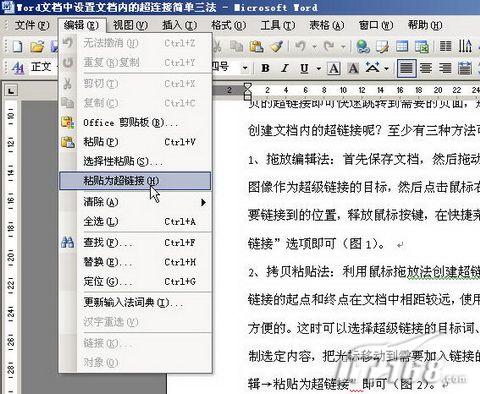
Task: Open the 视图(V) menu
Action: point(130,25)
